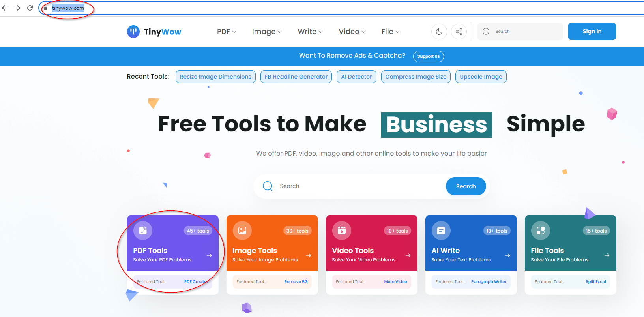This screenshot has width=644, height=317.
Task: Click the 10+ tools badge on Video Tools
Action: 397,231
